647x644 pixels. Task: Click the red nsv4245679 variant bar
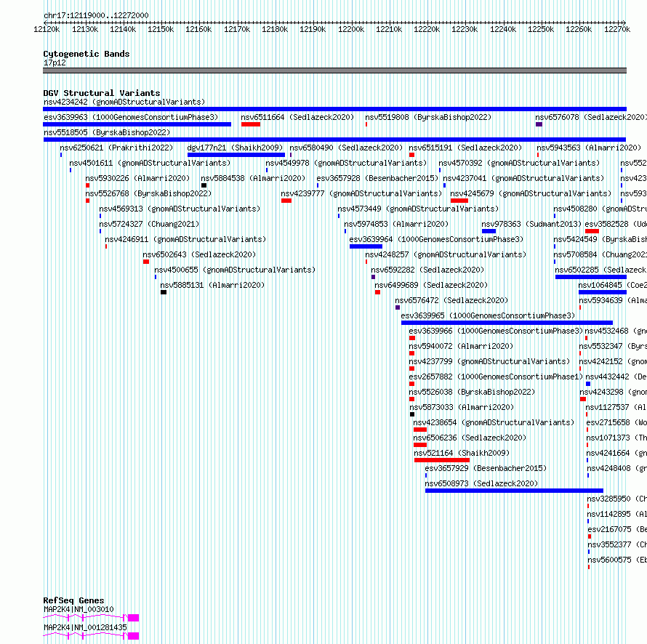tap(459, 201)
